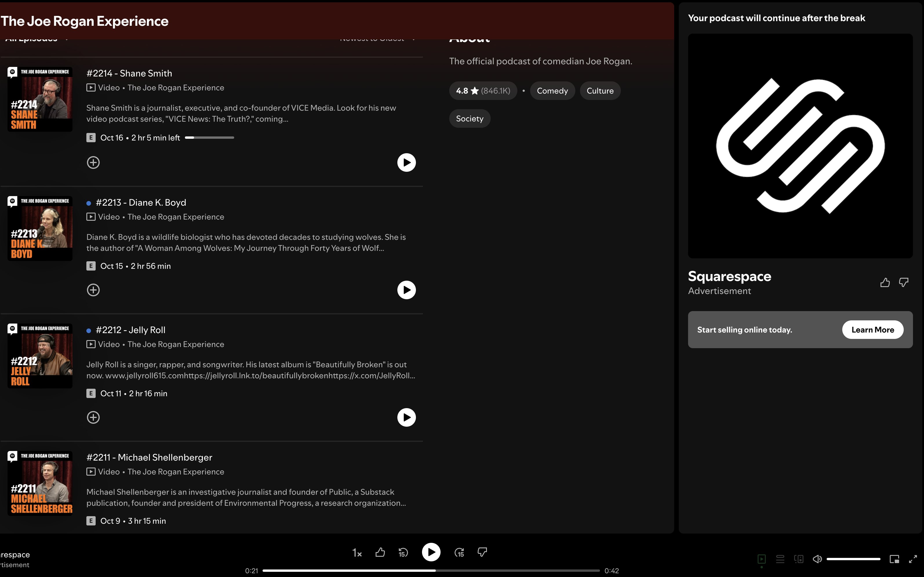
Task: Click the Learn More button
Action: (x=872, y=330)
